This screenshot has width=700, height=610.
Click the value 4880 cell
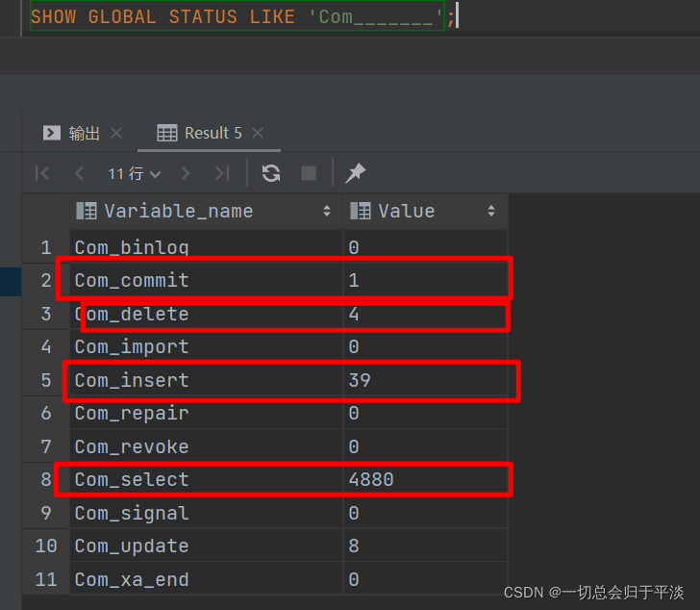point(371,479)
